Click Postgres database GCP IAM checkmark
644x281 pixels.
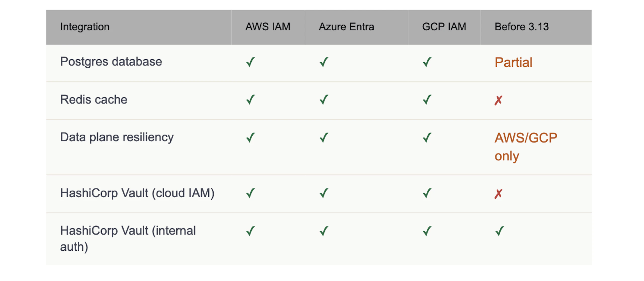[x=427, y=62]
